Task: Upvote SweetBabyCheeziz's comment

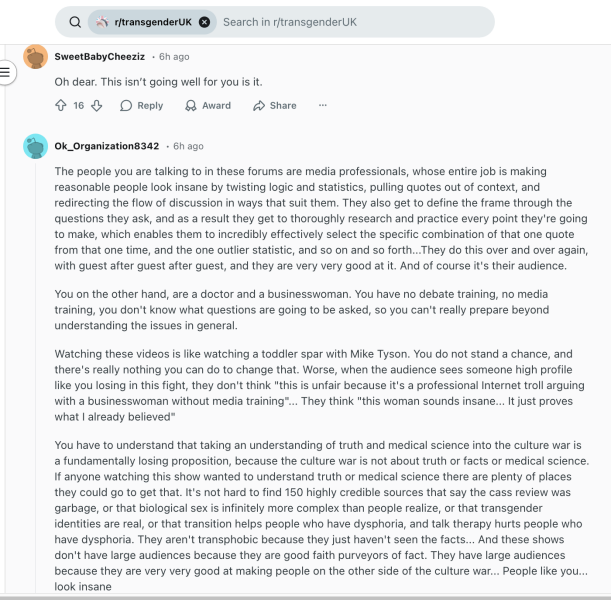Action: 61,105
